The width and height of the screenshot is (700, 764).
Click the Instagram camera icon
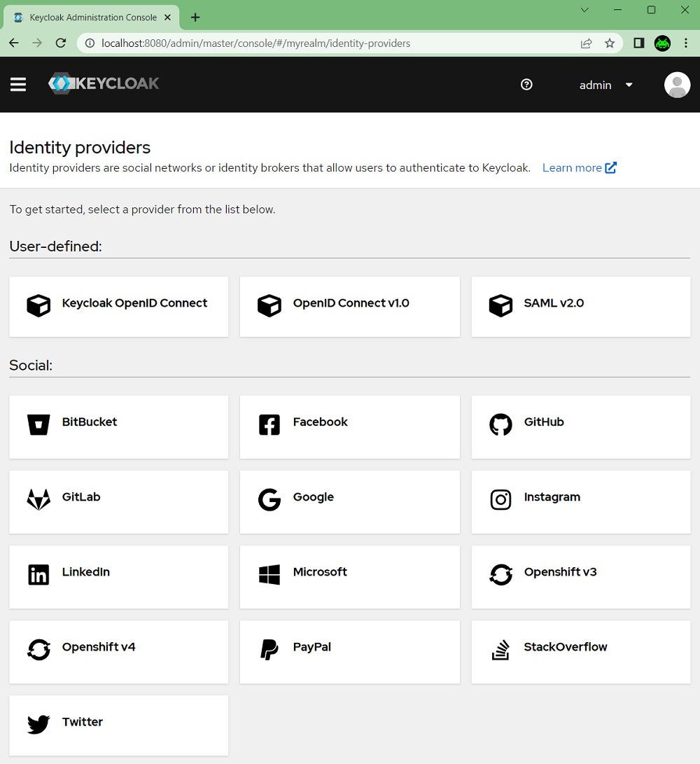tap(500, 499)
